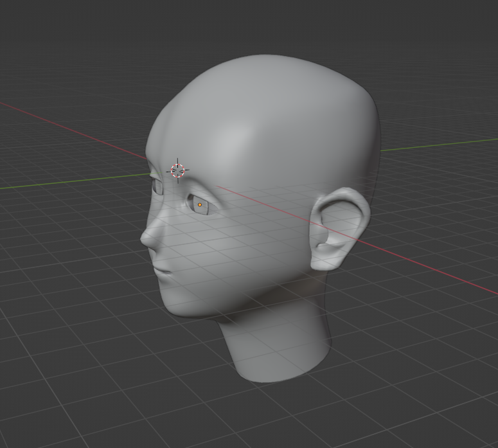The height and width of the screenshot is (448, 498).
Task: Click the tip of the nose
Action: (145, 238)
